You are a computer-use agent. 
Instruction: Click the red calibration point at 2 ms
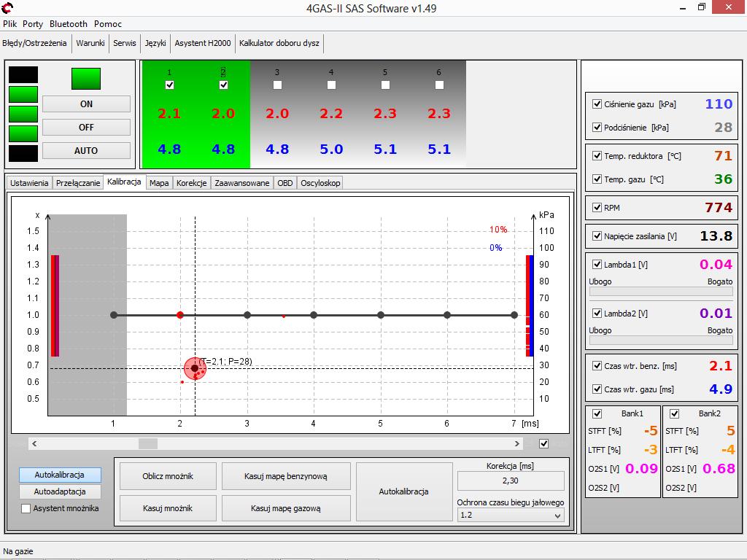[x=180, y=315]
